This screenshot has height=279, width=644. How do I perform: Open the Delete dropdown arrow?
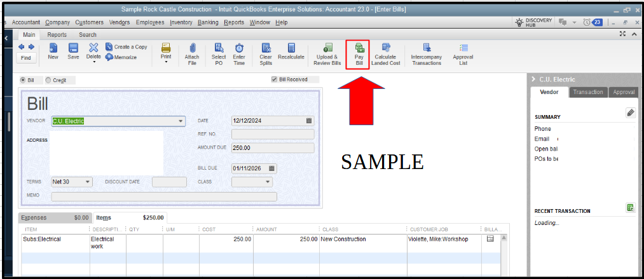pyautogui.click(x=94, y=62)
